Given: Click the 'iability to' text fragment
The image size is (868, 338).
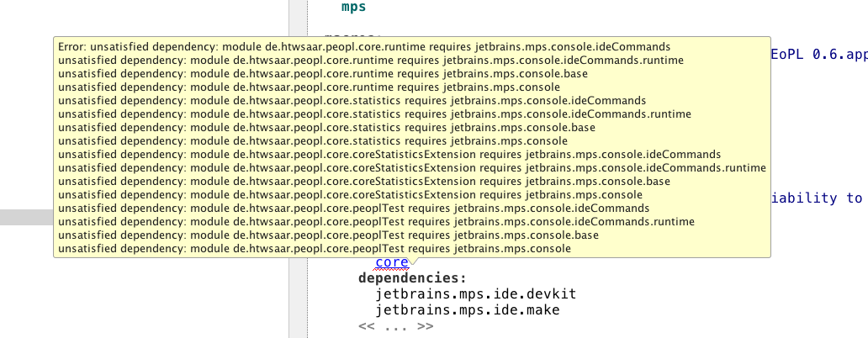Looking at the screenshot, I should pyautogui.click(x=818, y=198).
